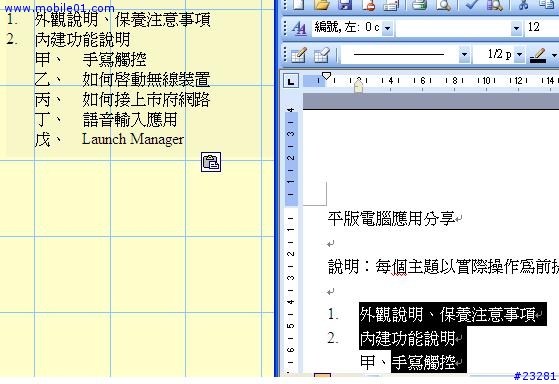Click the vertical ruler in the Word window
Viewport: 559px width, 384px height.
click(x=291, y=240)
